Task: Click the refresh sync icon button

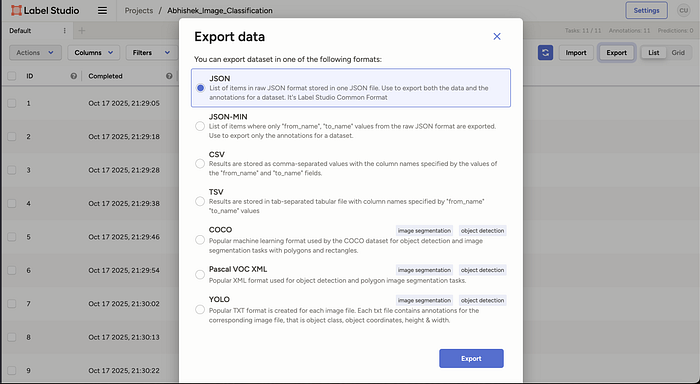Action: pyautogui.click(x=545, y=53)
